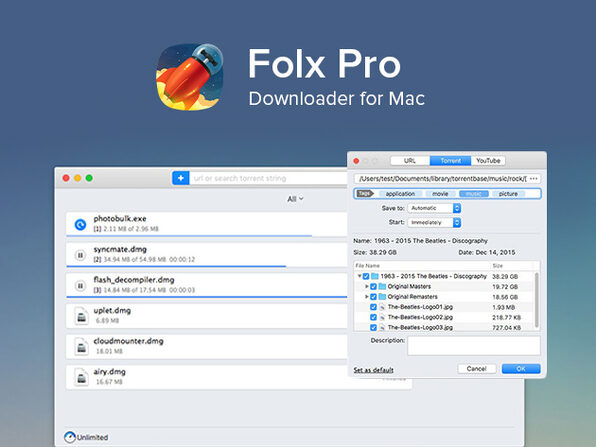The image size is (596, 447).
Task: Click the Set as default link
Action: coord(373,370)
